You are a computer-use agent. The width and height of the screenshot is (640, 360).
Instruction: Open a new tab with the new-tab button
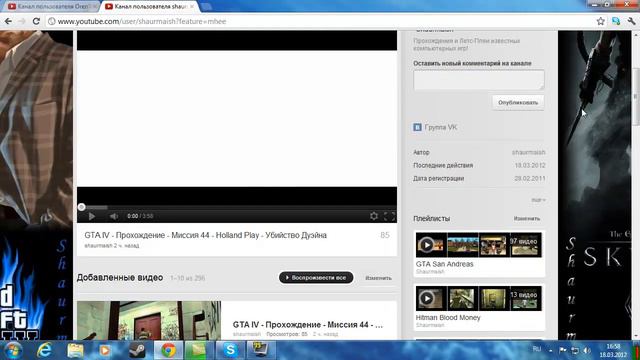[206, 7]
